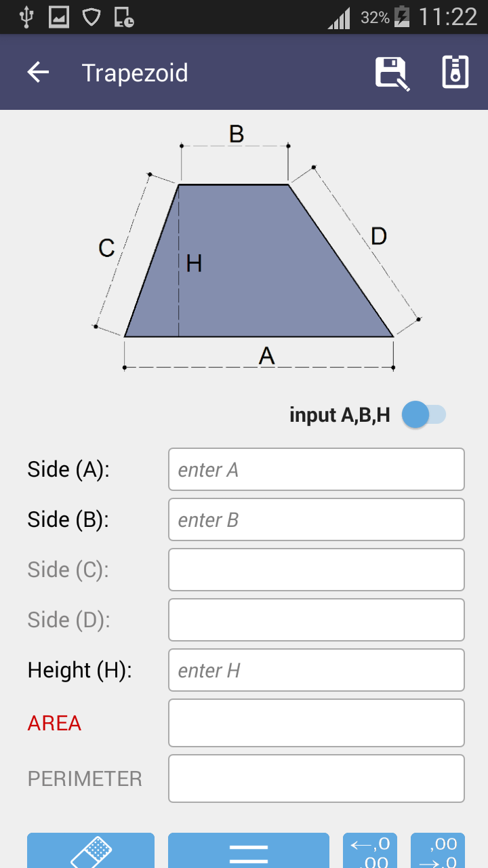Tap the Side (C) field
The width and height of the screenshot is (488, 868).
click(x=316, y=570)
